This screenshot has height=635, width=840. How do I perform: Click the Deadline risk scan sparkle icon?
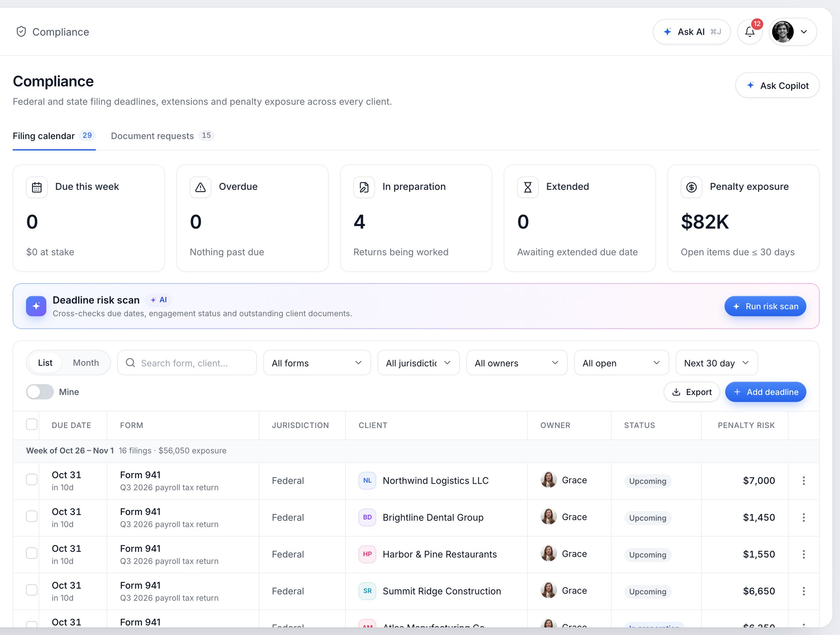(x=36, y=306)
